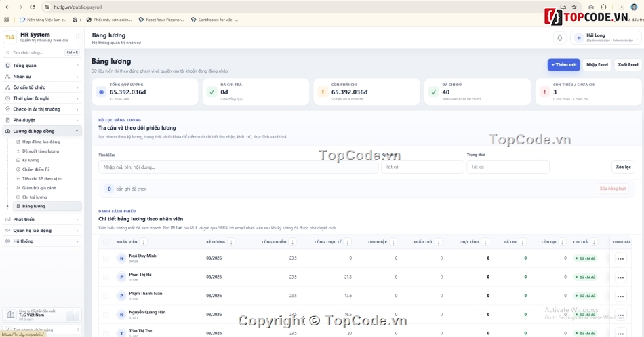Open the Hải Long user account menu

point(606,38)
